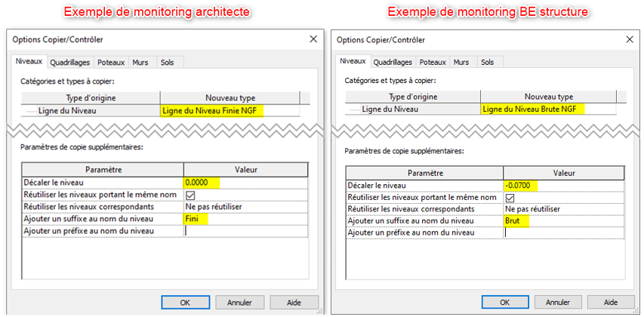Open Sols tab in right dialog
The height and width of the screenshot is (317, 644).
[487, 63]
